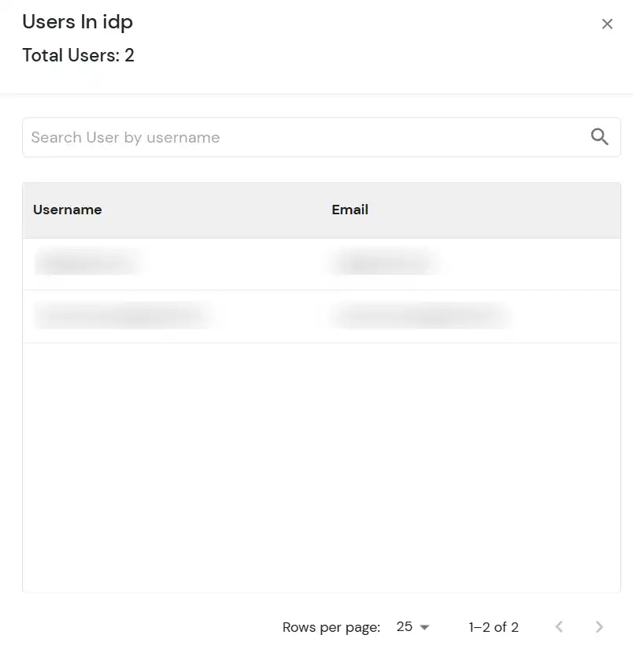633x672 pixels.
Task: Click the Email column header
Action: click(350, 210)
